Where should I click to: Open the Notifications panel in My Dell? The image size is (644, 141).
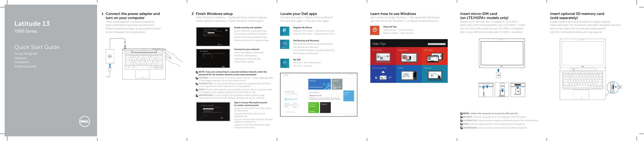tap(326, 96)
